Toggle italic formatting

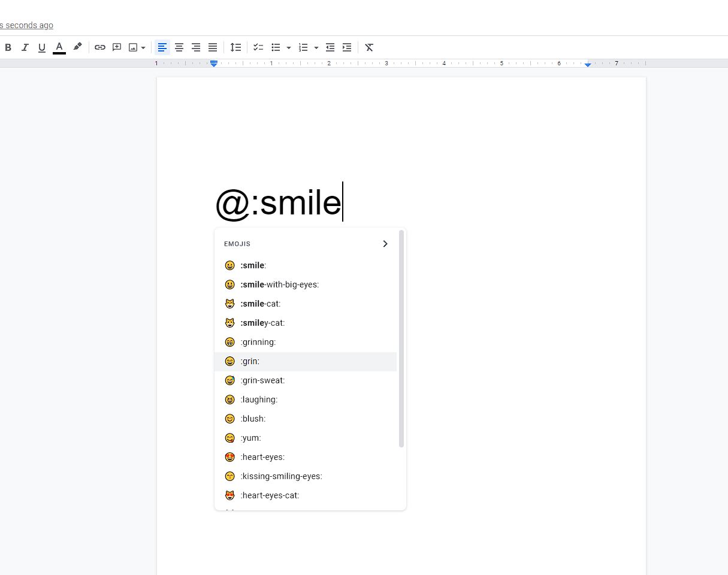coord(25,47)
